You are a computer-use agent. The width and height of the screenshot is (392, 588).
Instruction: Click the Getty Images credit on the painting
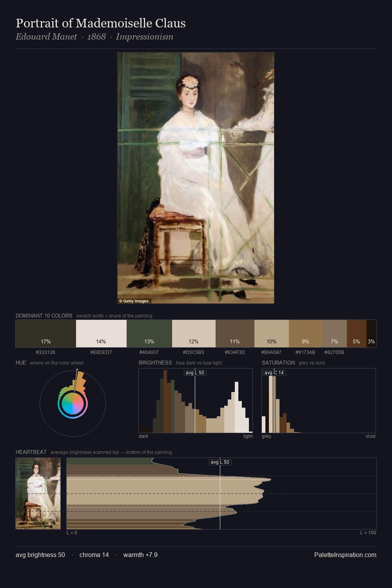coord(134,301)
